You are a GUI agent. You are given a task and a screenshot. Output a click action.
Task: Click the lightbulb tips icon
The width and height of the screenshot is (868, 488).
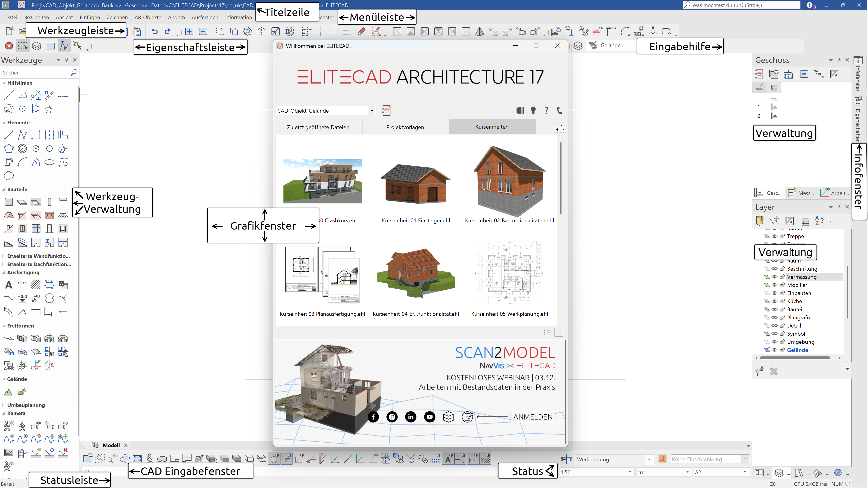pyautogui.click(x=533, y=110)
